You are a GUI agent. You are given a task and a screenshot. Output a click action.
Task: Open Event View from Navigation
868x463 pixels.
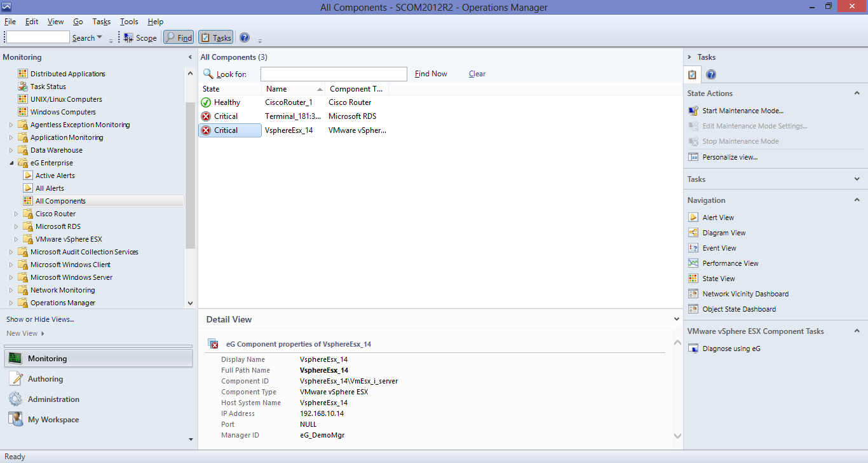tap(719, 248)
